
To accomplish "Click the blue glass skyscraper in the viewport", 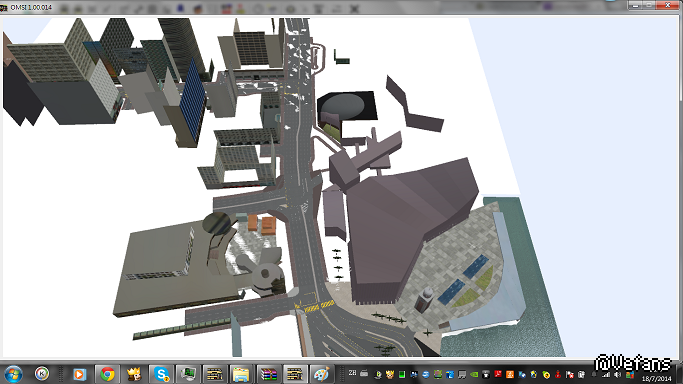I will click(x=192, y=102).
